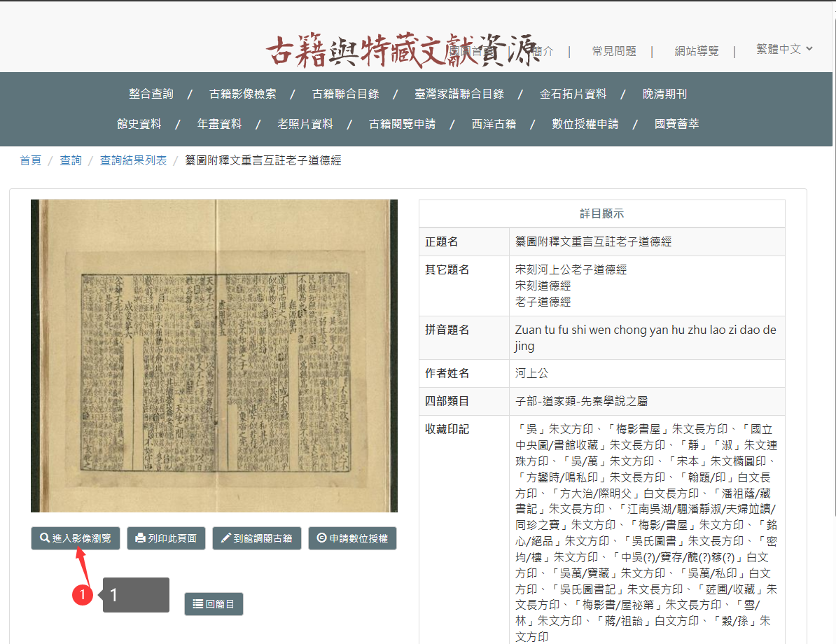Open 古籍影像檢索 in the navigation bar
This screenshot has height=644, width=836.
(242, 94)
